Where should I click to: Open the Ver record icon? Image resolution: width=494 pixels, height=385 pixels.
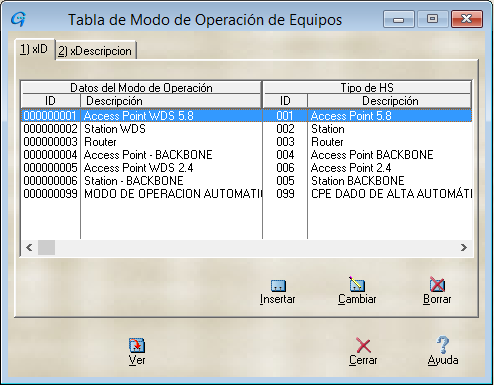click(x=137, y=345)
